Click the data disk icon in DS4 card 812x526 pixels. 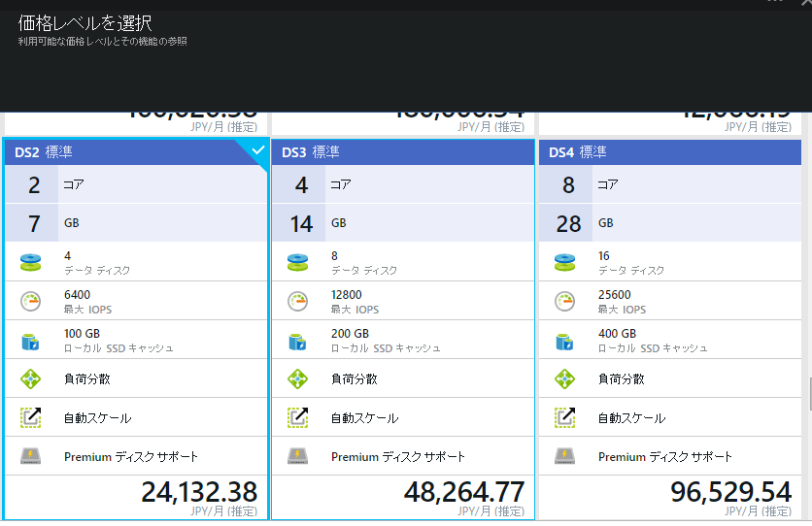tap(564, 262)
